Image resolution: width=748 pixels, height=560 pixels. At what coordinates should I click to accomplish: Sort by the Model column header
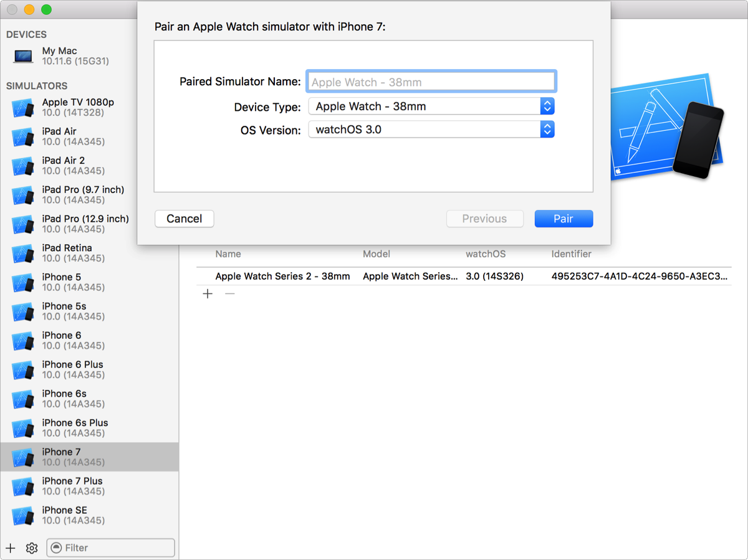[376, 254]
